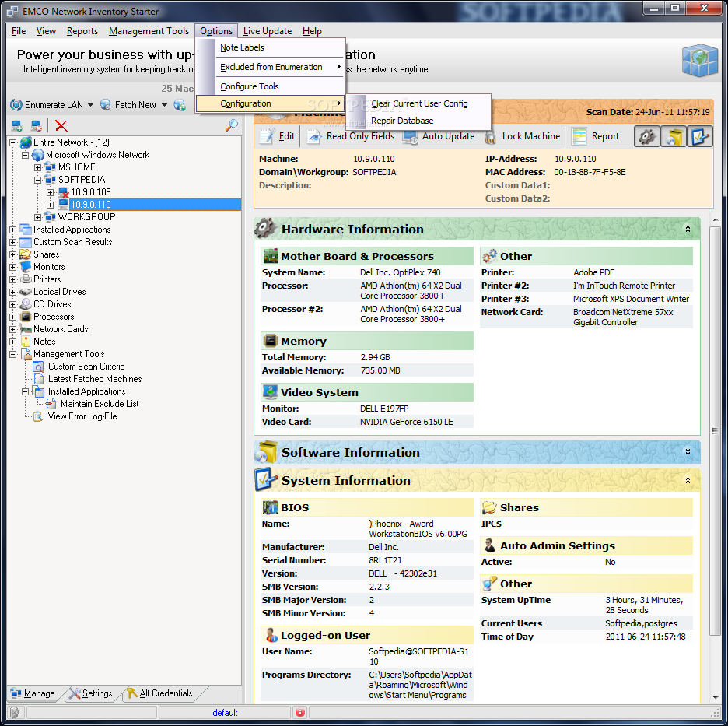Expand the Printers tree node
This screenshot has width=728, height=726.
(13, 279)
